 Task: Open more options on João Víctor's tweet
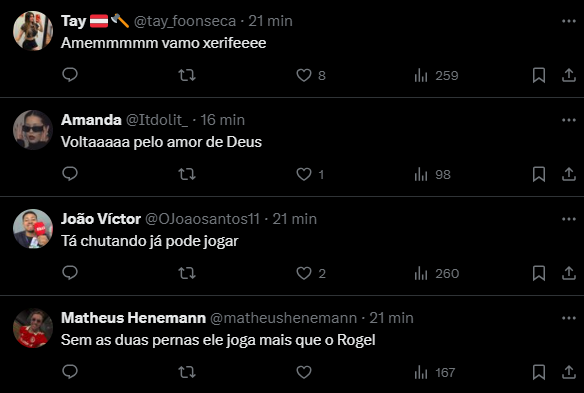pyautogui.click(x=569, y=219)
